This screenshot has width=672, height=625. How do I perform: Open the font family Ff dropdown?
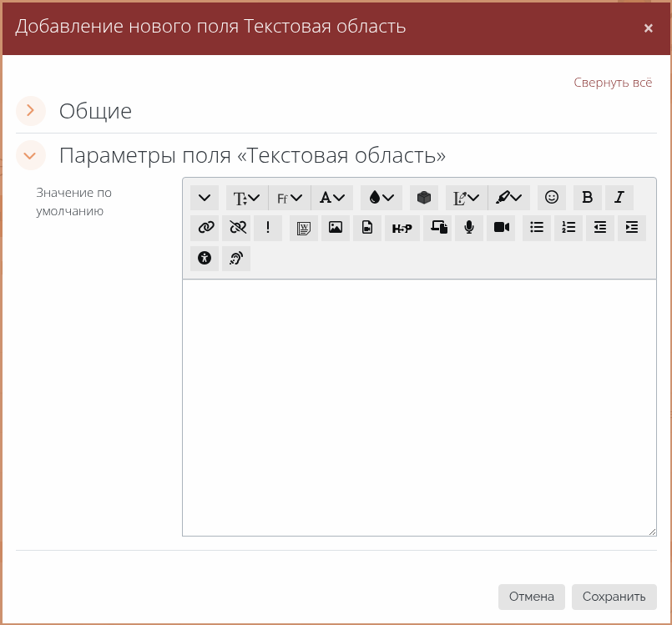(289, 198)
